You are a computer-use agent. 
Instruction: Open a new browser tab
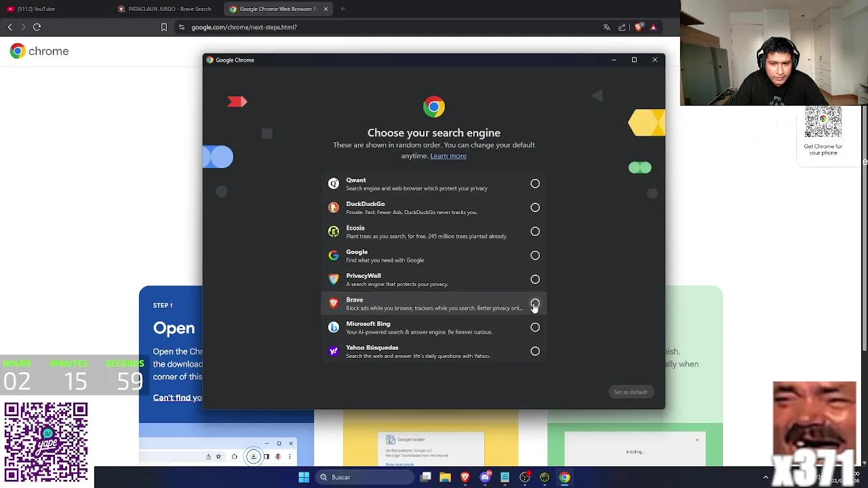point(342,9)
